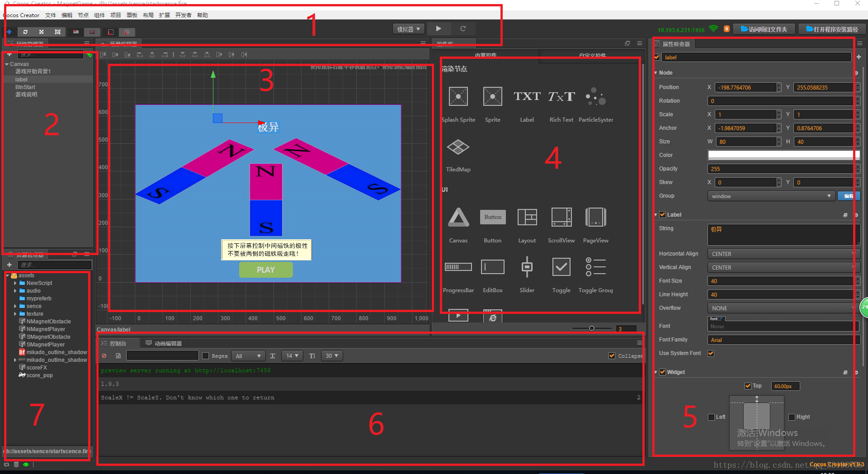Collapse the Canvas node in hierarchy
This screenshot has height=474, width=868.
coord(7,64)
